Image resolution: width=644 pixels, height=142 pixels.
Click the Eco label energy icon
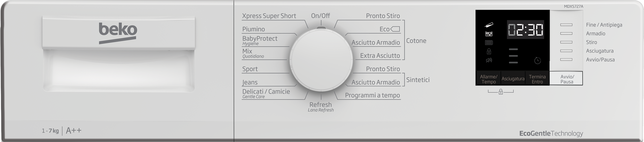[395, 29]
